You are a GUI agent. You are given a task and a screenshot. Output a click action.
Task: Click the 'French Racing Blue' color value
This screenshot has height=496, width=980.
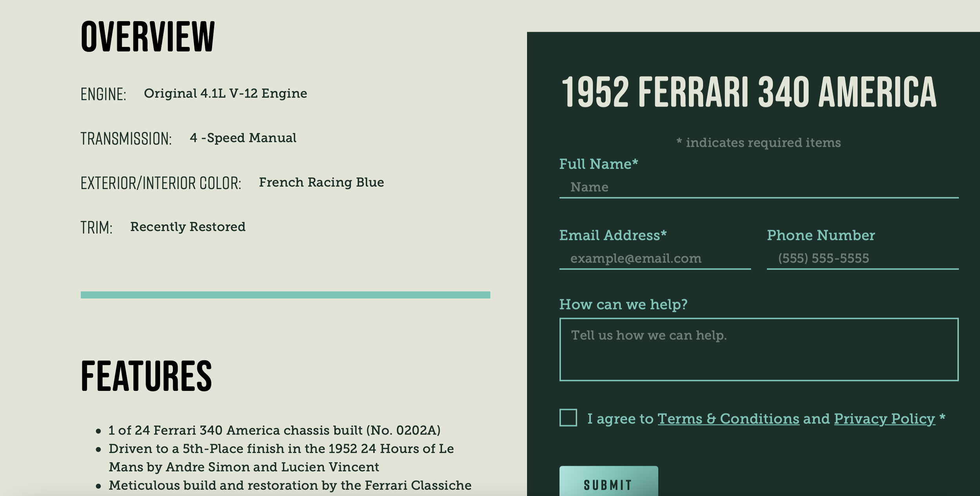(x=321, y=182)
